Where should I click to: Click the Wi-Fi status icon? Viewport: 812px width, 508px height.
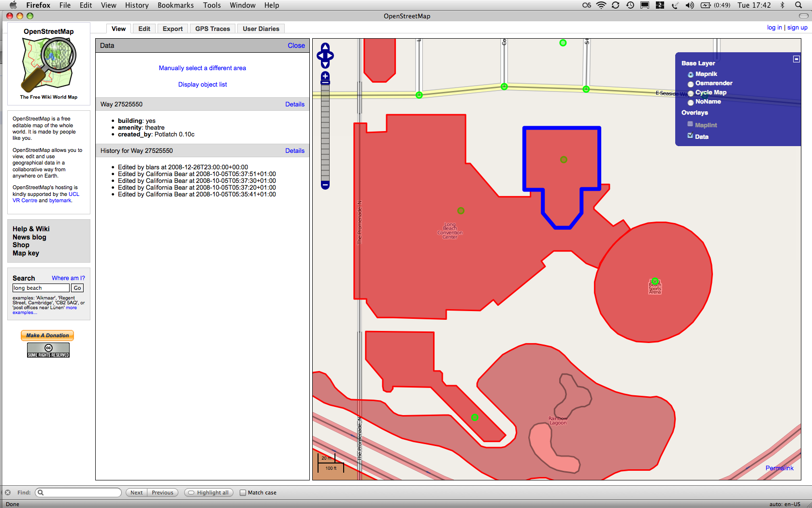pos(601,5)
